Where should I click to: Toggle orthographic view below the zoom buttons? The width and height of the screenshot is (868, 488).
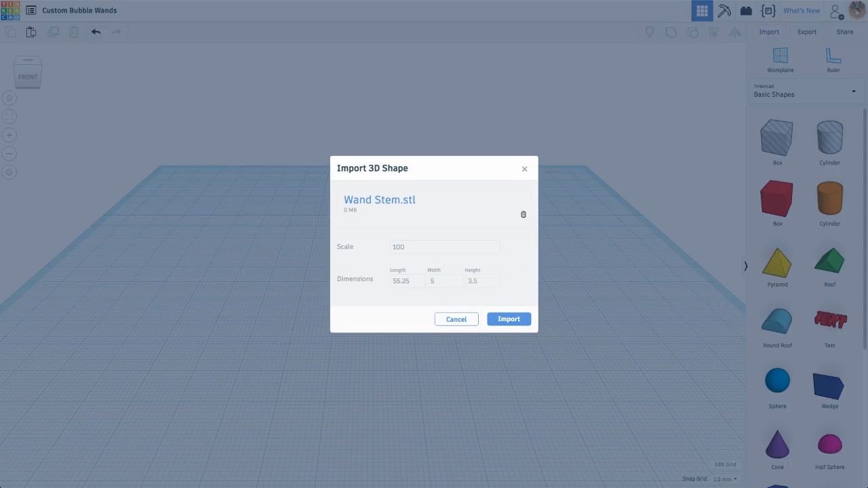tap(9, 172)
